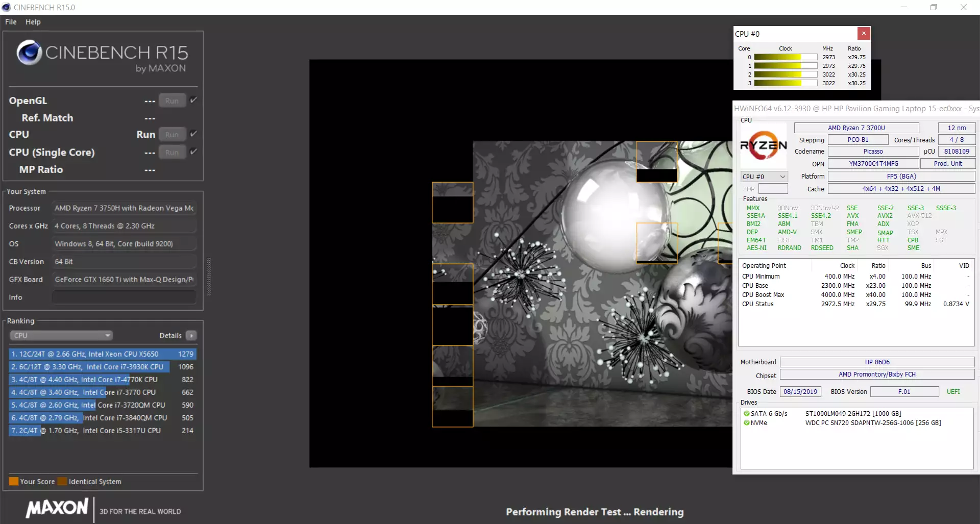
Task: Click the Identical System legend swatch
Action: click(62, 482)
